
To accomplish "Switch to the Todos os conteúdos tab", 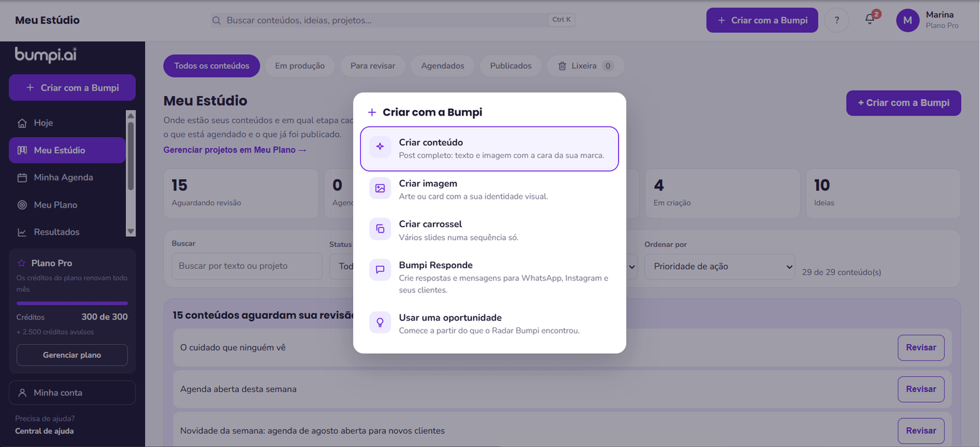I will point(212,66).
